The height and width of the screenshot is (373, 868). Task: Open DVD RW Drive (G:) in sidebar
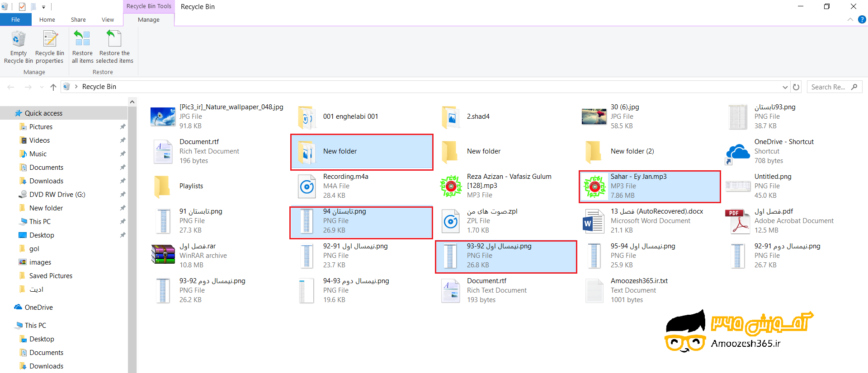pos(57,195)
